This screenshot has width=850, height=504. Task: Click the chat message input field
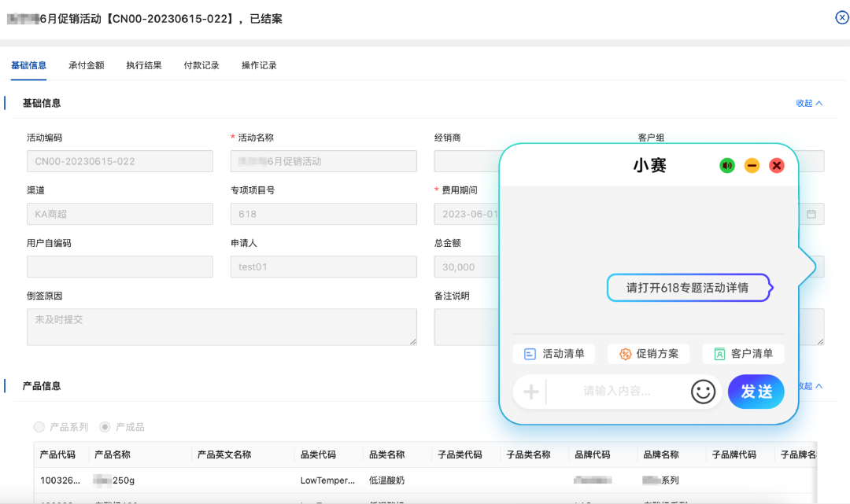[617, 392]
